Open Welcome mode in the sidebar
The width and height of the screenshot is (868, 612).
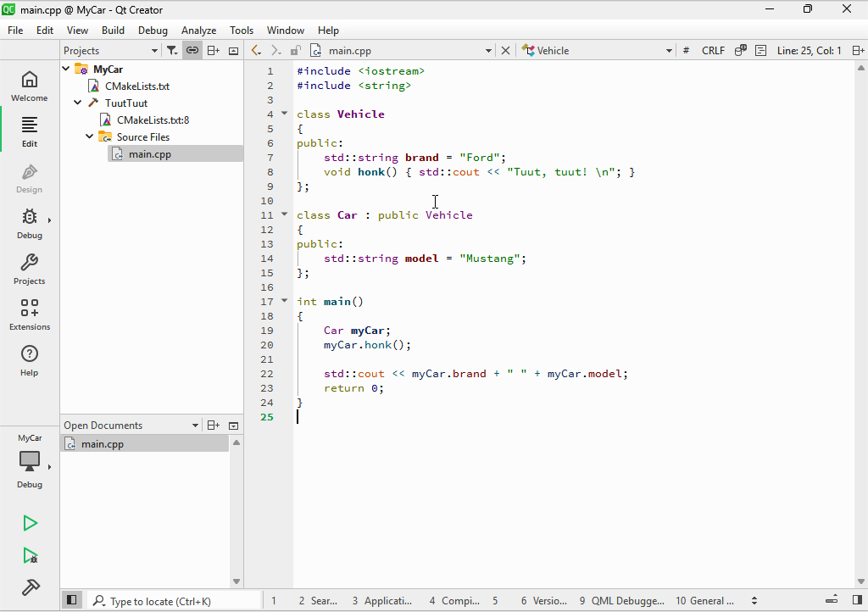point(30,86)
